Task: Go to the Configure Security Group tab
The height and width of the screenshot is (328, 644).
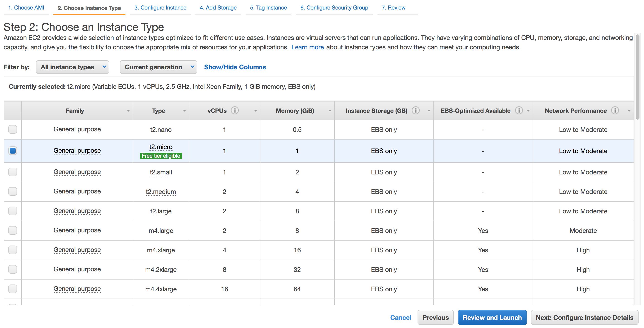Action: click(x=334, y=8)
